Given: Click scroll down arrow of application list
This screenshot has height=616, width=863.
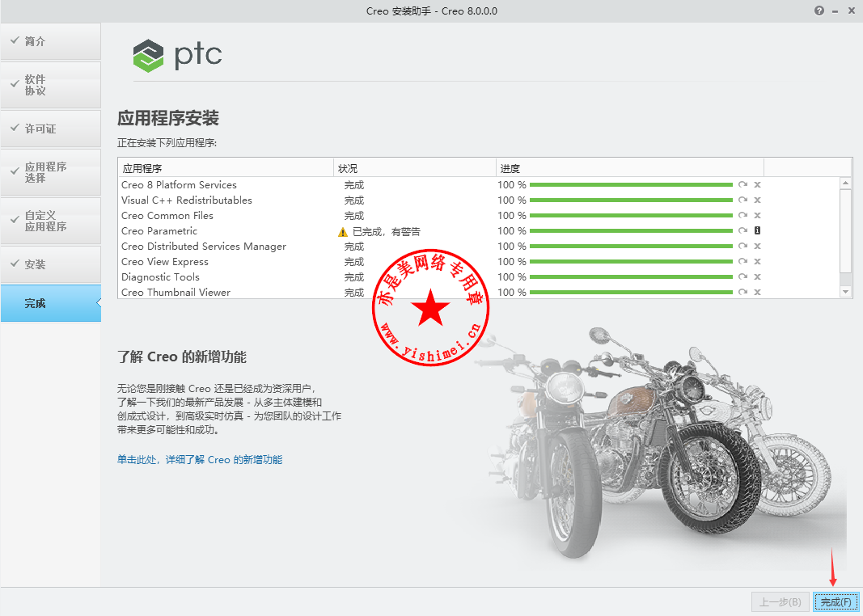Looking at the screenshot, I should tap(846, 292).
